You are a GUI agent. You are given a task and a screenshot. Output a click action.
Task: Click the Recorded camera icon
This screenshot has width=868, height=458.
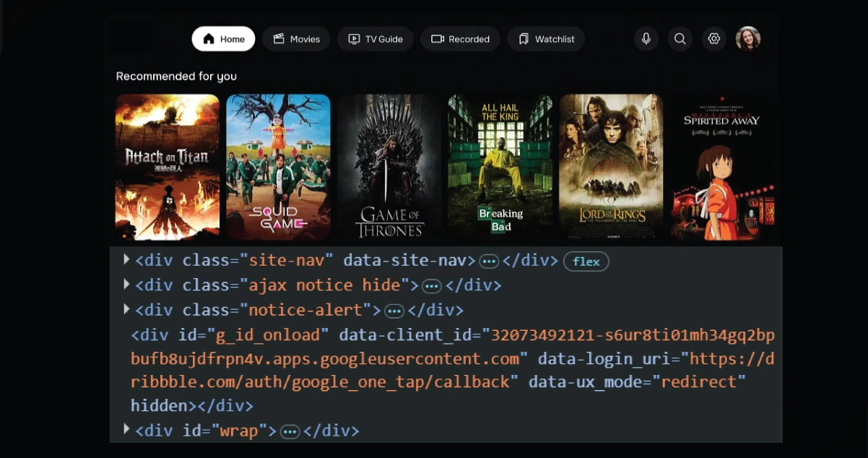(x=437, y=39)
